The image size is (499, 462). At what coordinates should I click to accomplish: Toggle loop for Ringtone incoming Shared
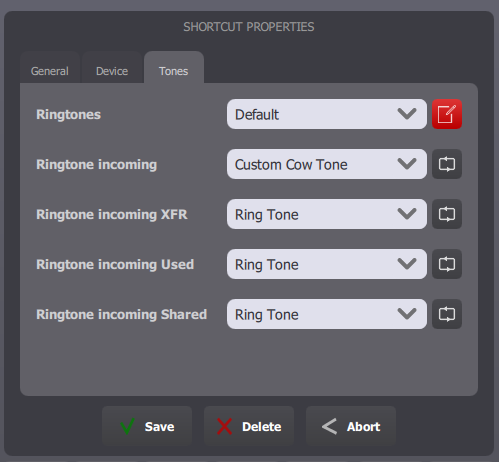[x=447, y=314]
